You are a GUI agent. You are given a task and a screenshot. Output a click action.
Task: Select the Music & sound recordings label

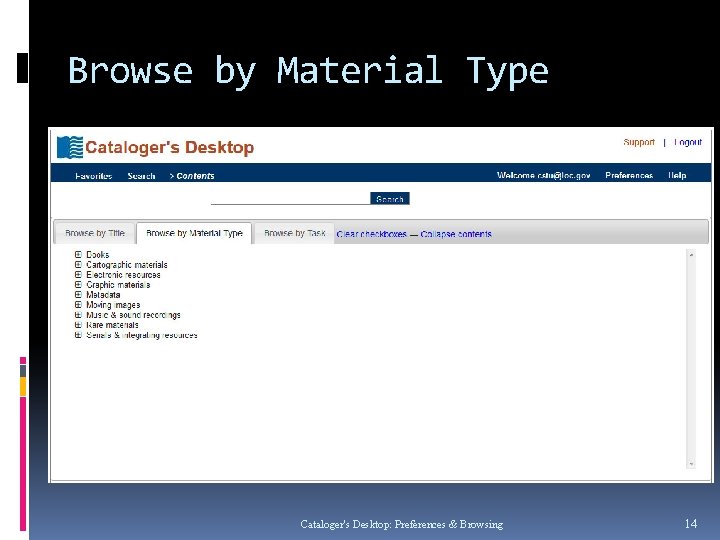pos(133,315)
